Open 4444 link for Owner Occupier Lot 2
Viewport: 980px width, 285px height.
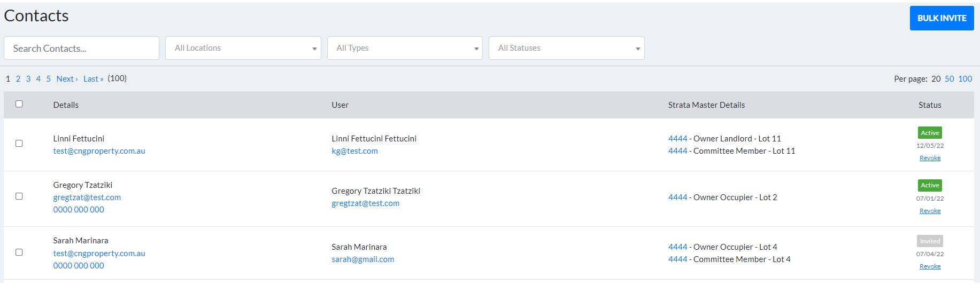pos(677,197)
